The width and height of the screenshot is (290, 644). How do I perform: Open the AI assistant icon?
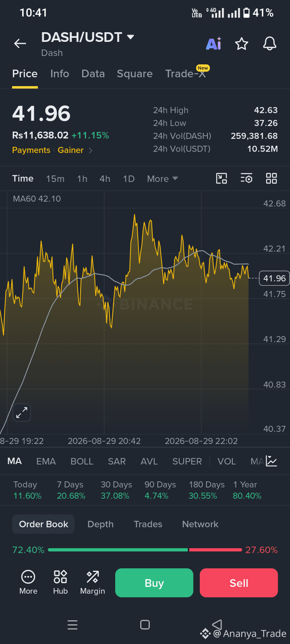pyautogui.click(x=213, y=43)
